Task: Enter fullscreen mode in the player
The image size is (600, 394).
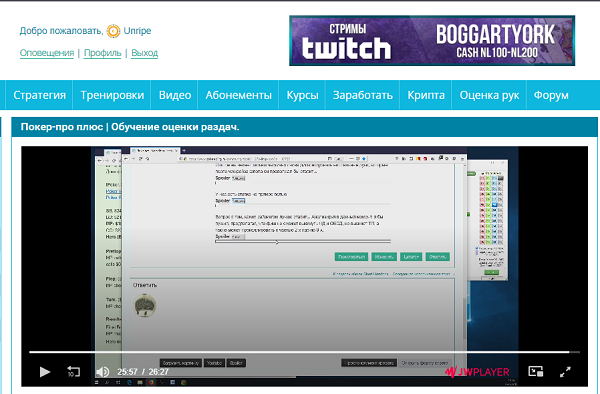Action: tap(565, 371)
